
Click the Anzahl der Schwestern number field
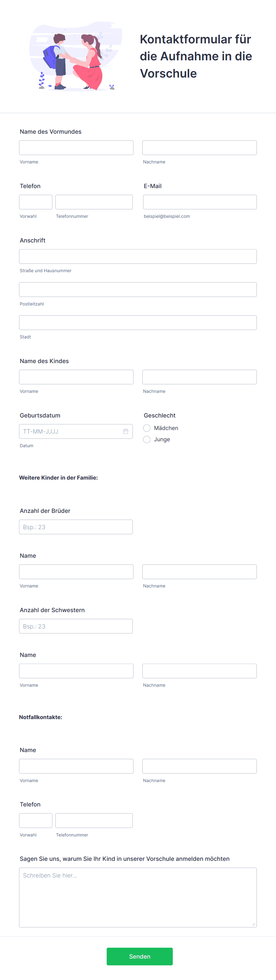point(76,626)
